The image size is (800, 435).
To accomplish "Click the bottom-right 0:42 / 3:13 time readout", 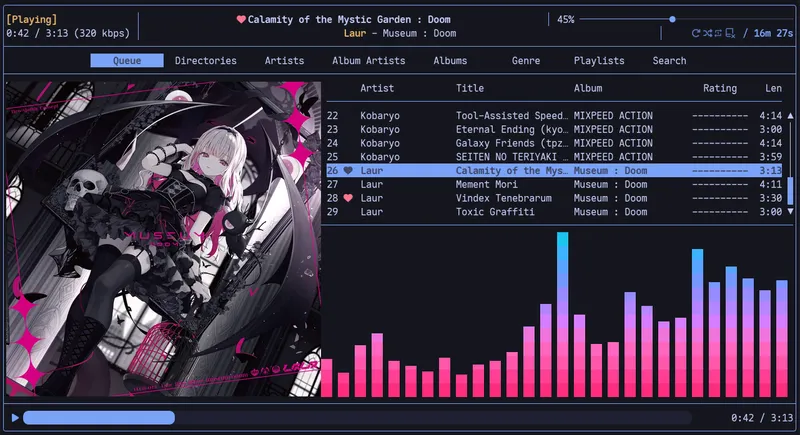I will [762, 418].
